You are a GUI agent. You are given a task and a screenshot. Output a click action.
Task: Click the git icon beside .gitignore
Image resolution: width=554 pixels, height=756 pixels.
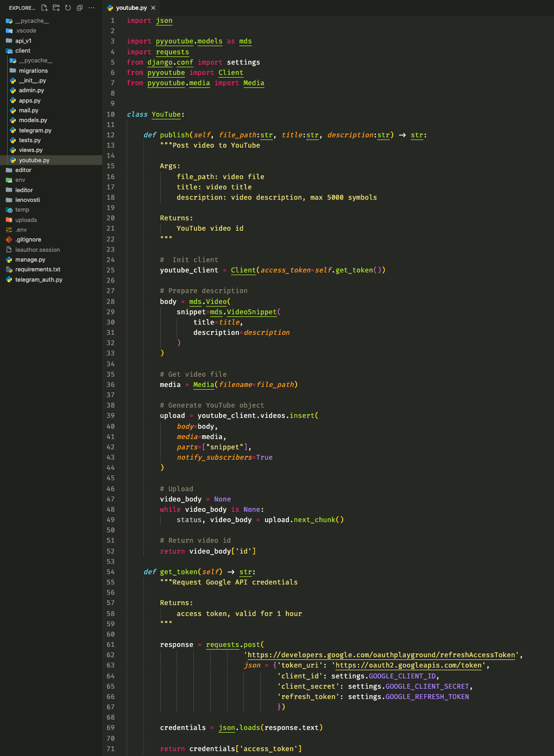[9, 239]
